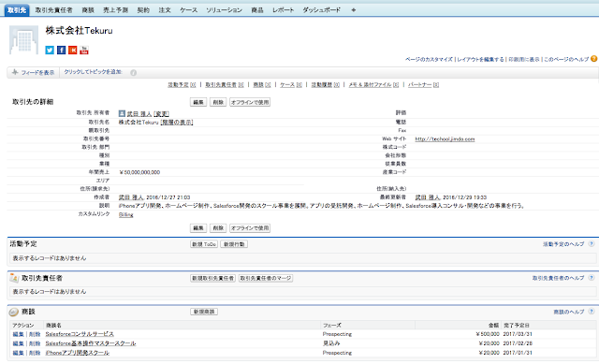Edit the Salesforceコンサルサービス row via 編集

pyautogui.click(x=18, y=334)
